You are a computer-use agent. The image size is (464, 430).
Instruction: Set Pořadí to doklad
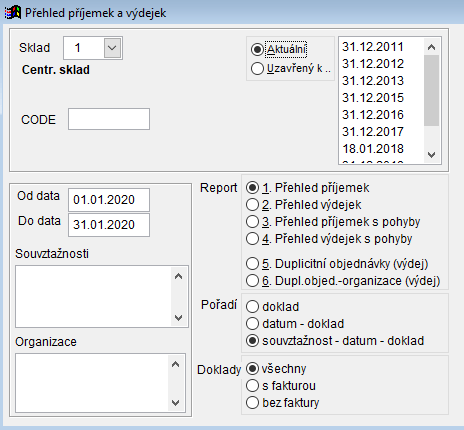(252, 307)
